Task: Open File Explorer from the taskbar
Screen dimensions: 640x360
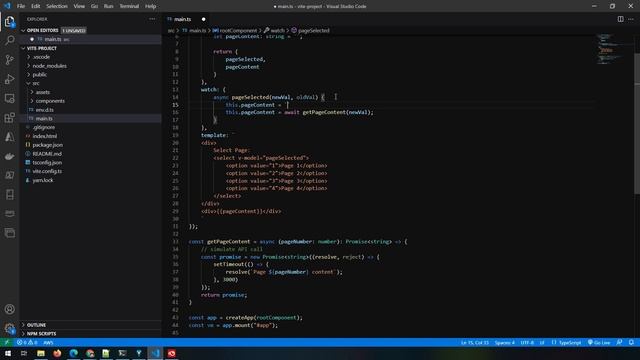Action: pos(41,353)
